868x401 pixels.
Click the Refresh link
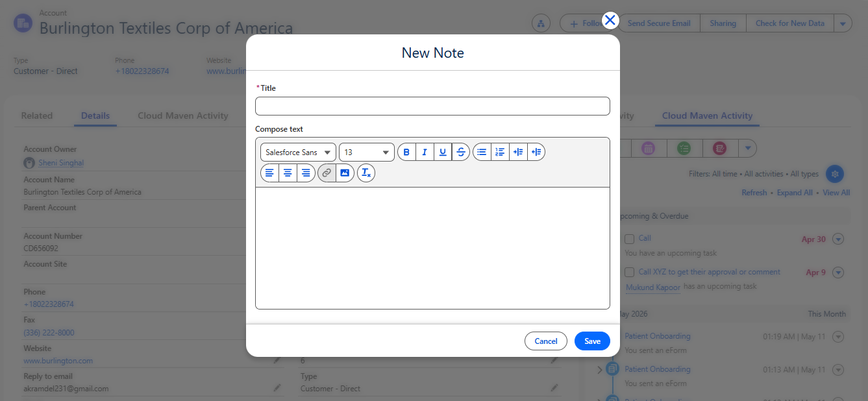click(754, 193)
